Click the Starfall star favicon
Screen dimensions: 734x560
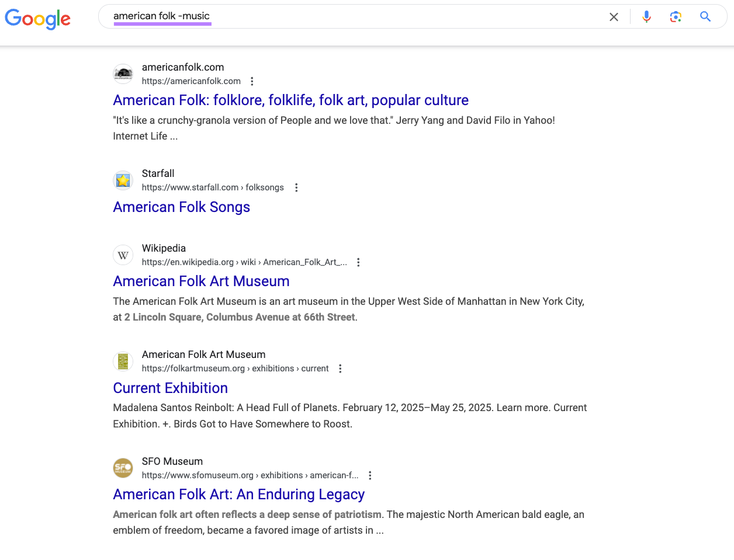point(123,180)
